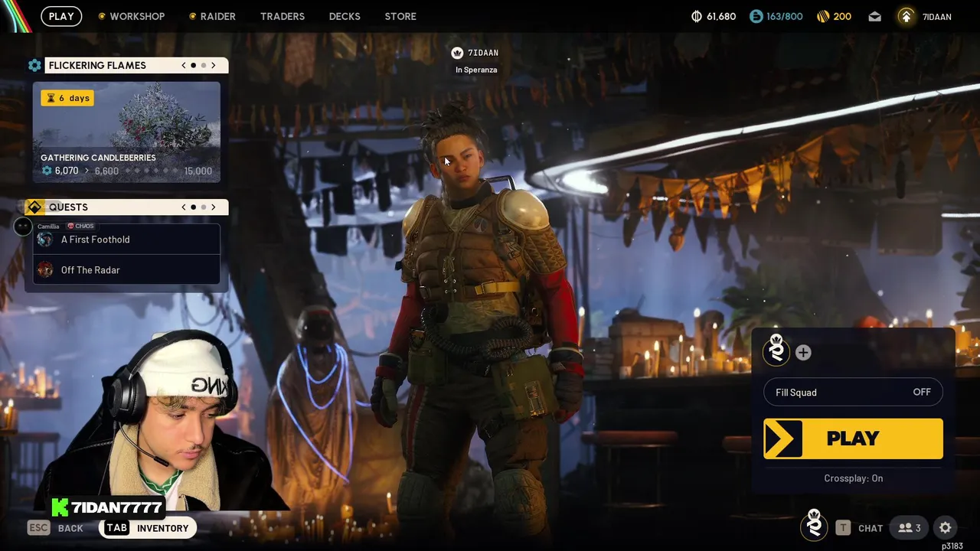This screenshot has width=980, height=551.
Task: Open the PLAY tab in top navigation
Action: click(x=61, y=16)
